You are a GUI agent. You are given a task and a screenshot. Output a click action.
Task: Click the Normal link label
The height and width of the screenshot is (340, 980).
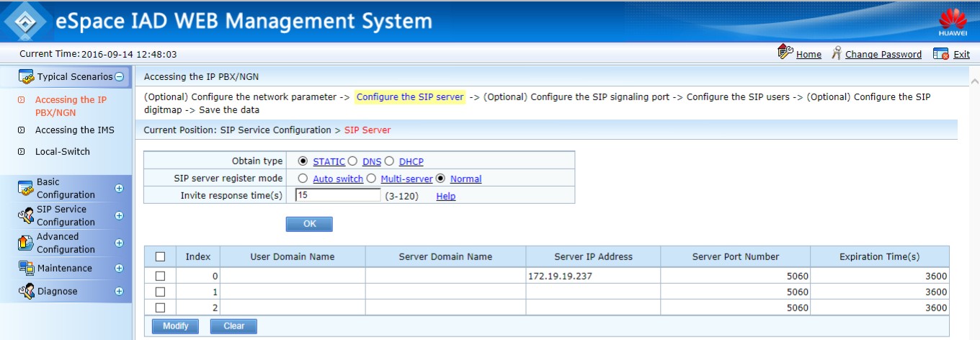pos(465,179)
